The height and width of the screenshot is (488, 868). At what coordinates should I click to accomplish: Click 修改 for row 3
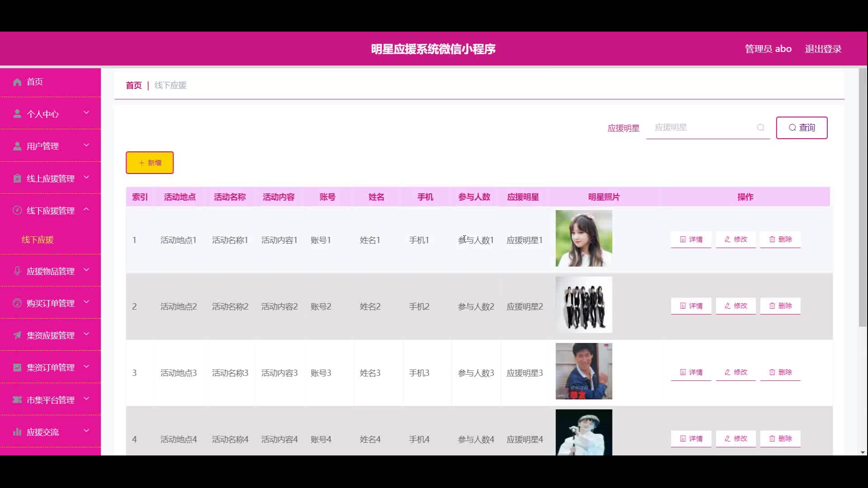pos(736,372)
